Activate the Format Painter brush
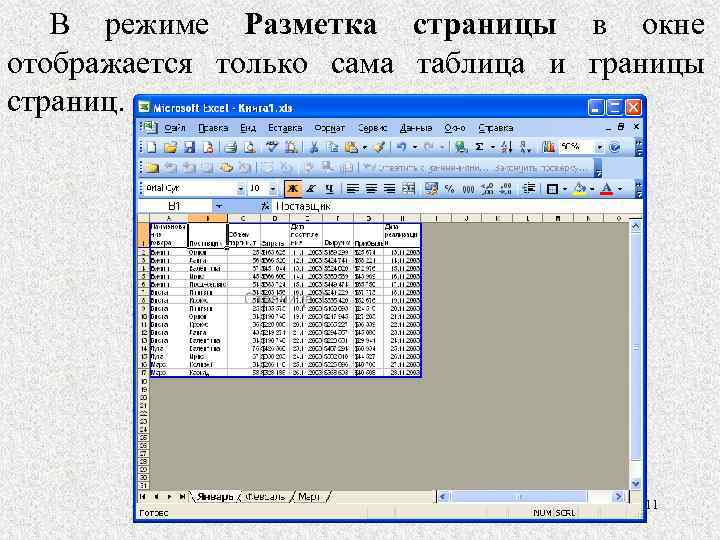Image resolution: width=720 pixels, height=540 pixels. point(379,147)
